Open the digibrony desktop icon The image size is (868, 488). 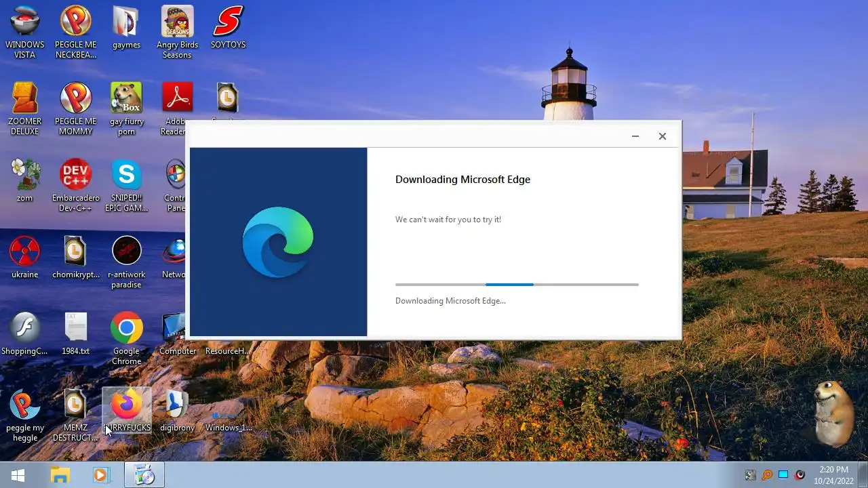click(x=178, y=411)
